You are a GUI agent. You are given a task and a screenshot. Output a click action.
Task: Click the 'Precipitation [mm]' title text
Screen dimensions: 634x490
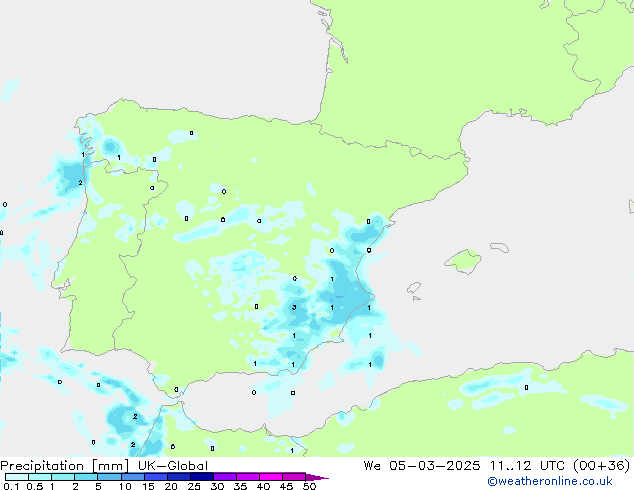click(65, 466)
